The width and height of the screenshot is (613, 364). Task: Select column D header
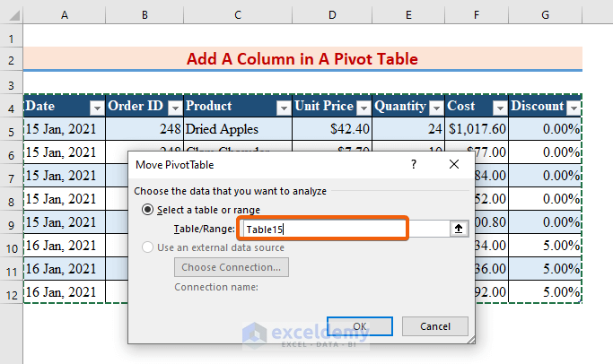[332, 15]
